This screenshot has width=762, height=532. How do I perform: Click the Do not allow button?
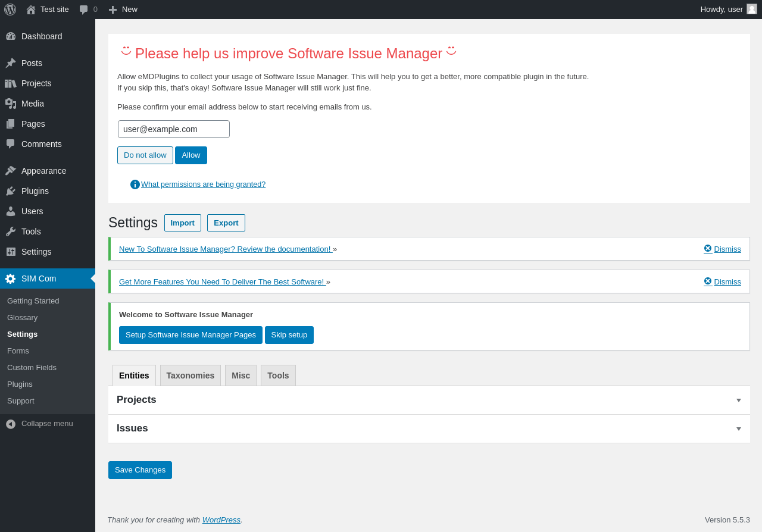[145, 155]
